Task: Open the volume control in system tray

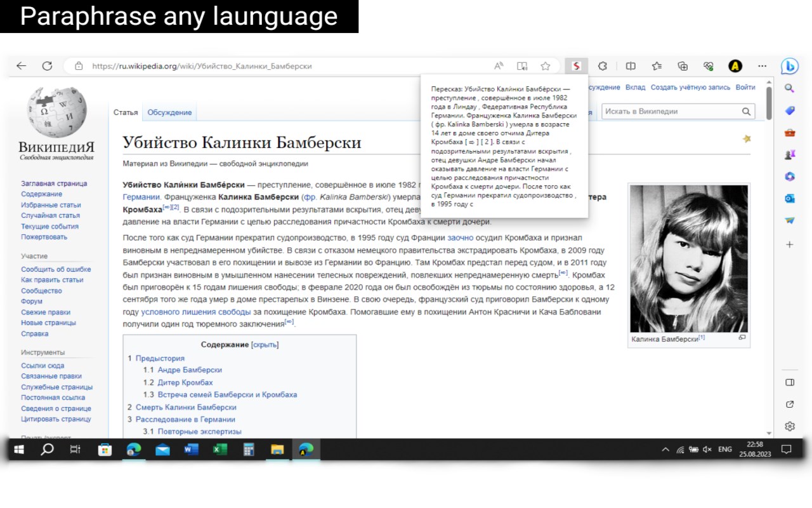Action: (x=707, y=450)
